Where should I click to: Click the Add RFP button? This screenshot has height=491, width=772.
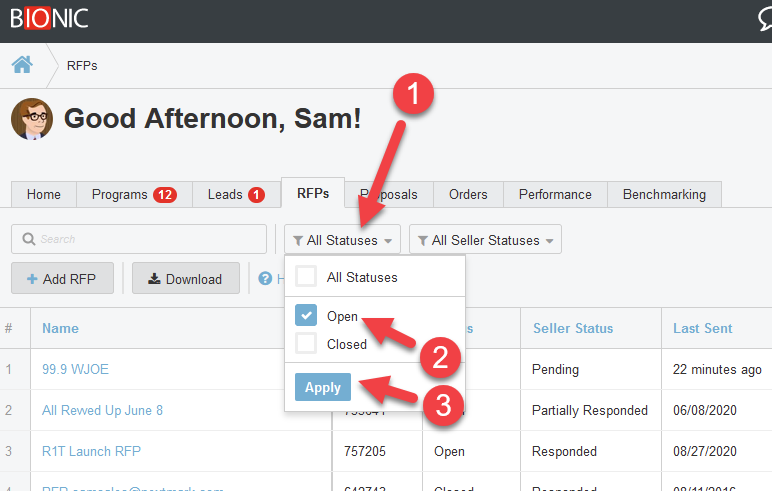coord(62,279)
